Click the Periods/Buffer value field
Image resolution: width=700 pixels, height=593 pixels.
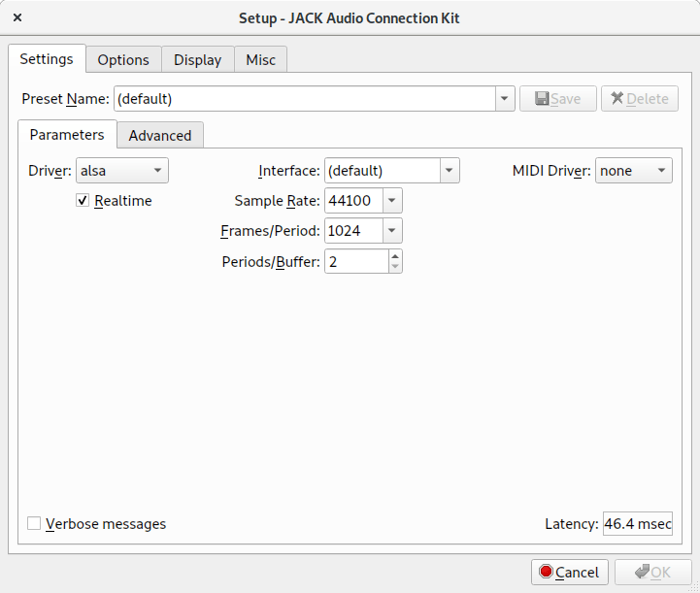point(356,261)
